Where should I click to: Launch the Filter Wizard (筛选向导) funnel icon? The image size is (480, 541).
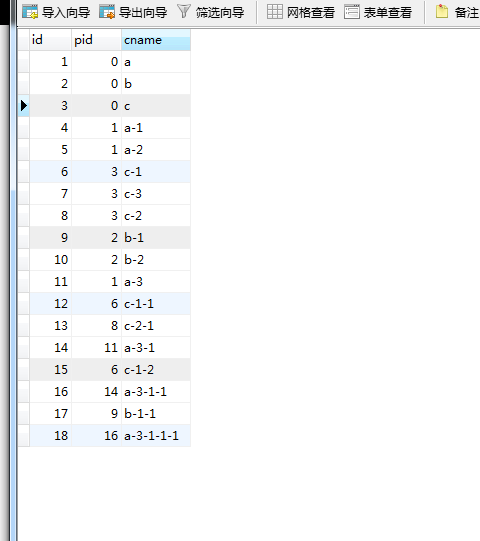point(184,12)
